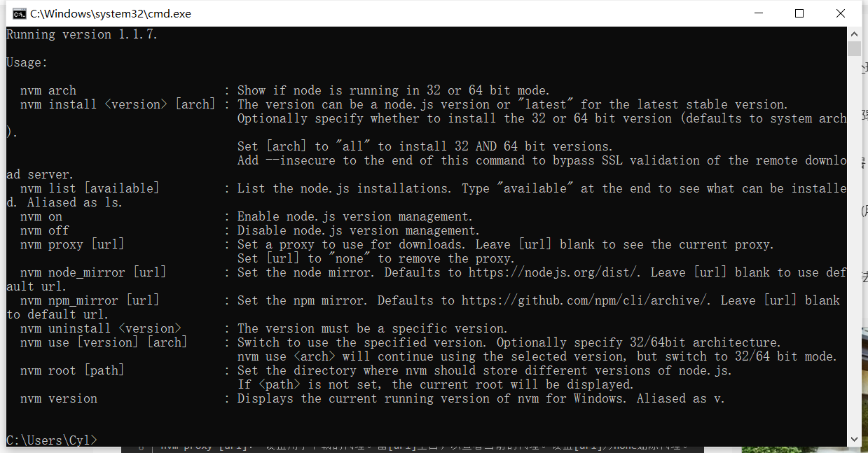Click the 'Running version 1.1.7.' line
This screenshot has height=453, width=868.
82,34
